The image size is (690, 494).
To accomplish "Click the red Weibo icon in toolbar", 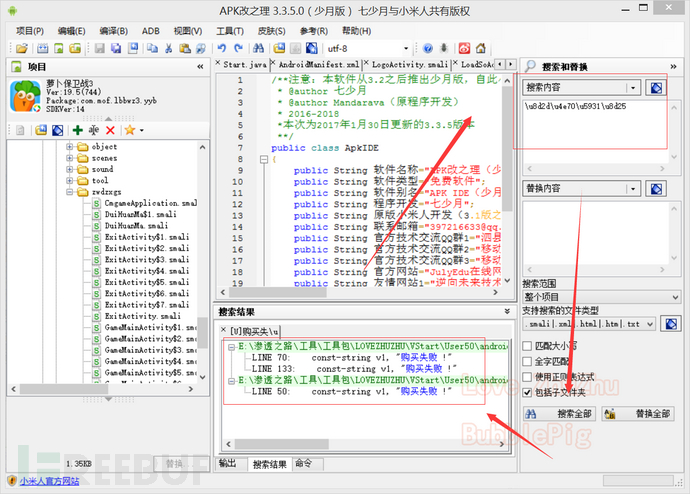I will (464, 48).
